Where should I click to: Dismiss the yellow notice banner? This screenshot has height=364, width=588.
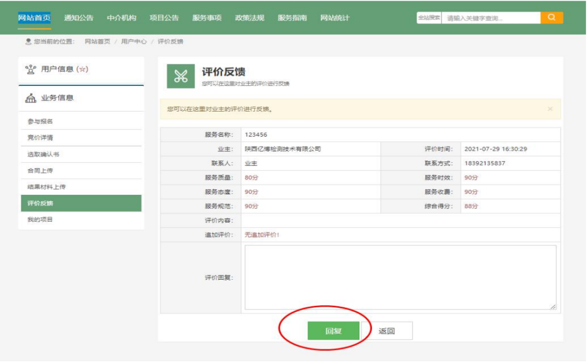[550, 109]
